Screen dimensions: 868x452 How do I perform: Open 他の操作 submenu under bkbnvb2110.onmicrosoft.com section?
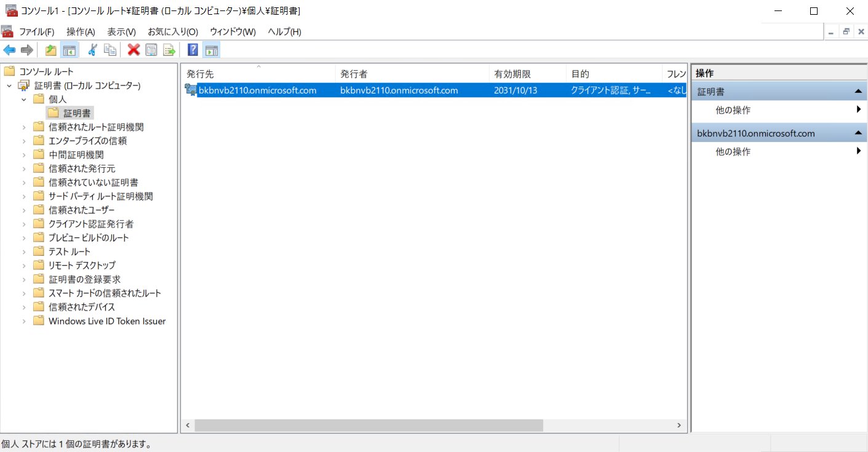pyautogui.click(x=779, y=151)
